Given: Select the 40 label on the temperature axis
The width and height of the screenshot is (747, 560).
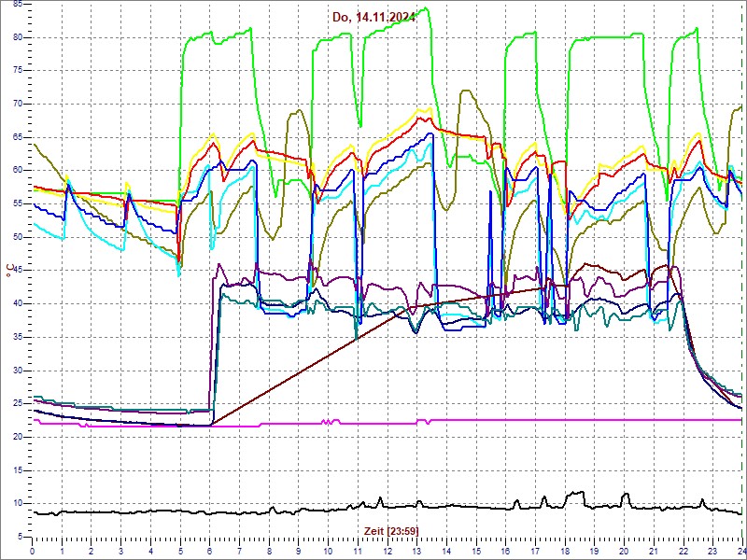Looking at the screenshot, I should click(18, 304).
